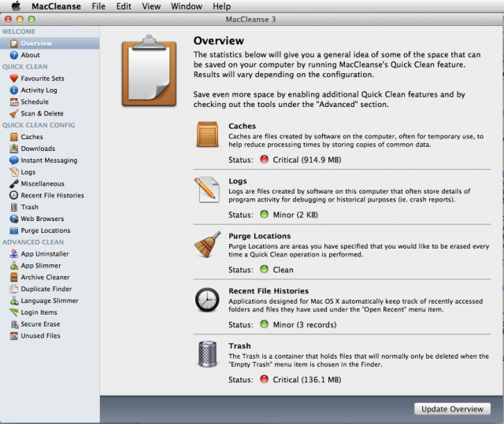Click the Activity Log info icon
This screenshot has width=504, height=424.
tap(14, 90)
